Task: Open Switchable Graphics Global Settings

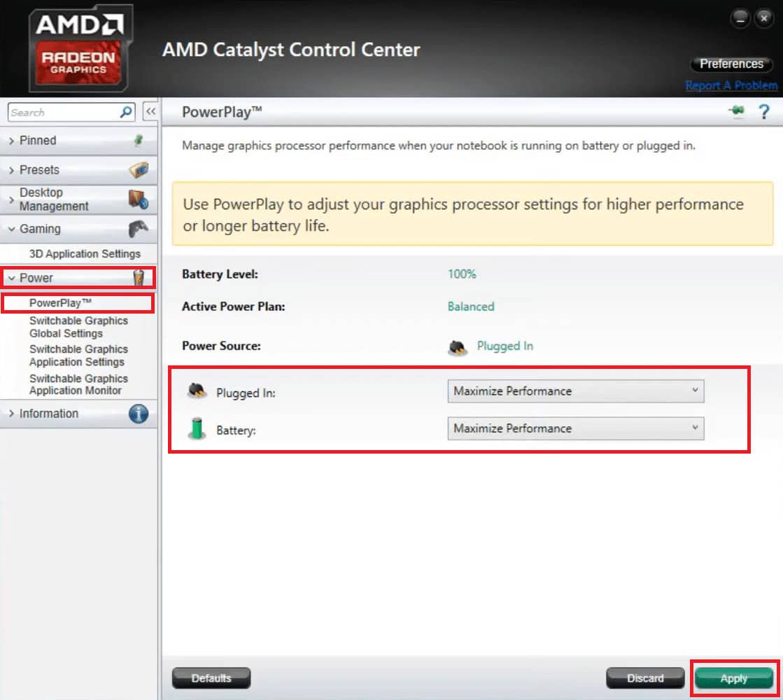Action: tap(78, 327)
